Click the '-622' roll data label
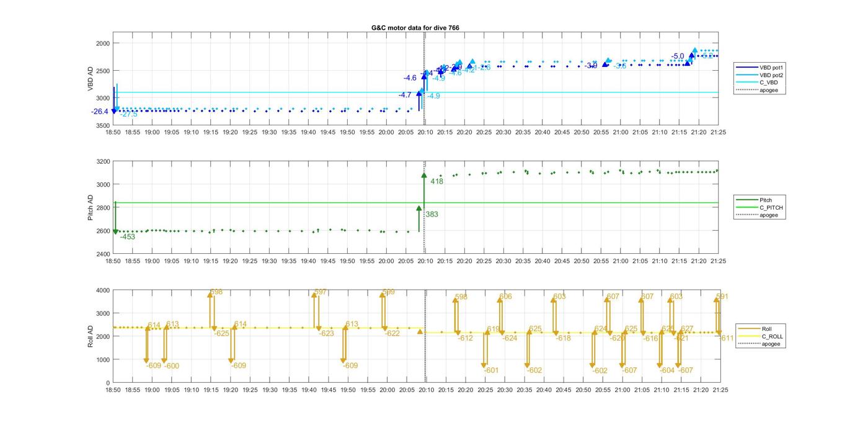Viewport: 868px width, 430px height. tap(392, 333)
